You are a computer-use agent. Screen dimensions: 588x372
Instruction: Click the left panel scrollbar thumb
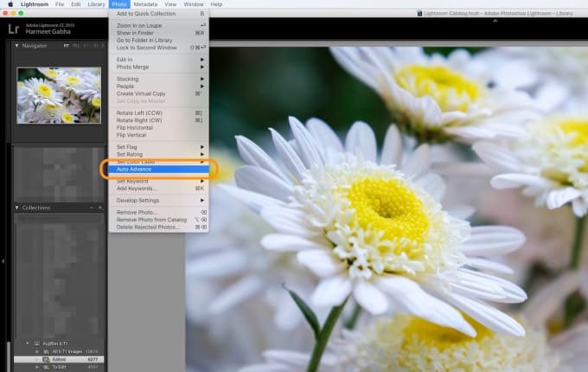pyautogui.click(x=9, y=356)
